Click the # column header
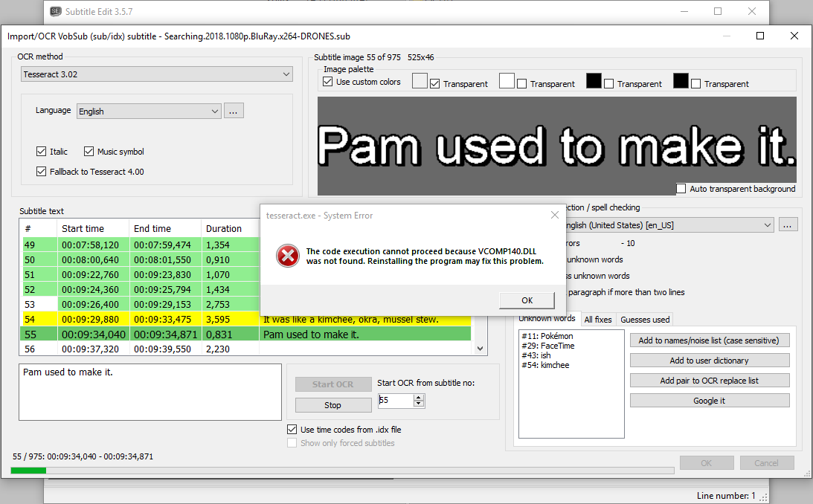Viewport: 813px width, 504px height. (x=39, y=228)
